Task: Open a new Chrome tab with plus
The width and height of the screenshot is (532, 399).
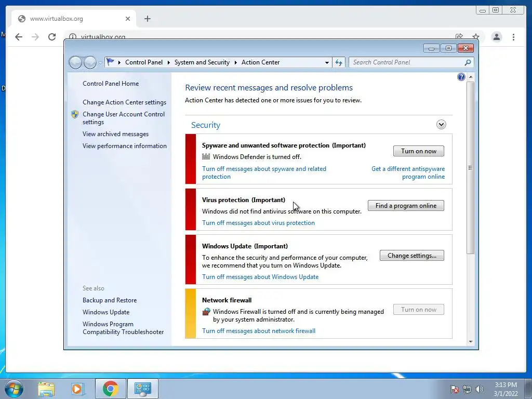Action: (x=147, y=19)
